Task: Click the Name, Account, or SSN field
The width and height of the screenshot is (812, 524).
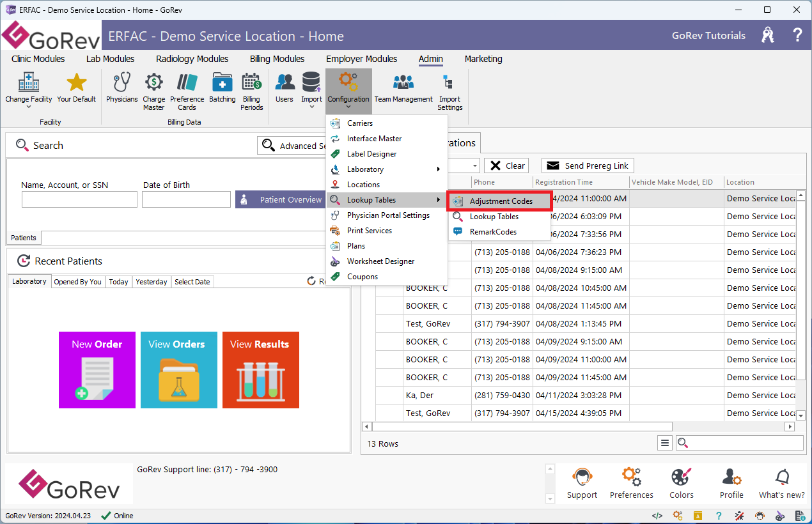Action: (x=79, y=199)
